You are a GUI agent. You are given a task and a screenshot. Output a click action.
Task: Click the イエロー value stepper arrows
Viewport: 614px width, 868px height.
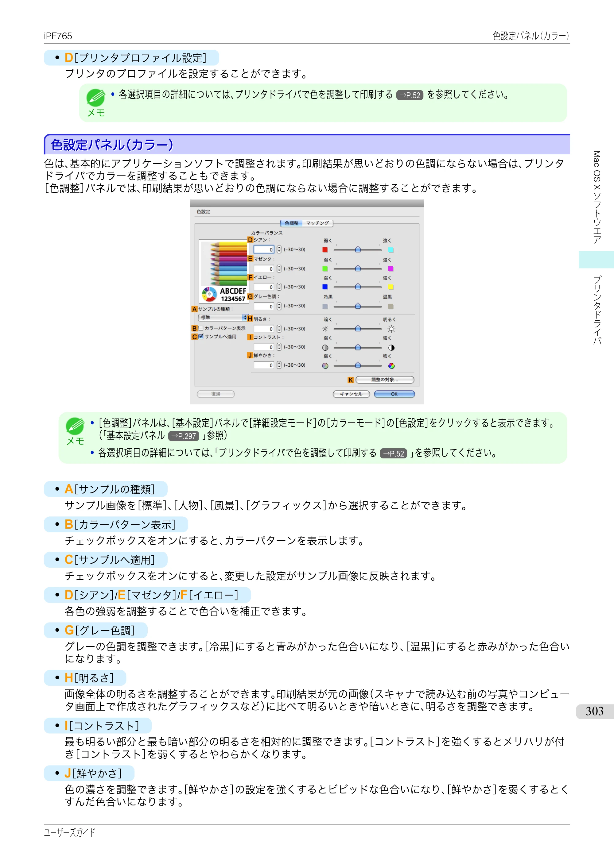tap(279, 287)
